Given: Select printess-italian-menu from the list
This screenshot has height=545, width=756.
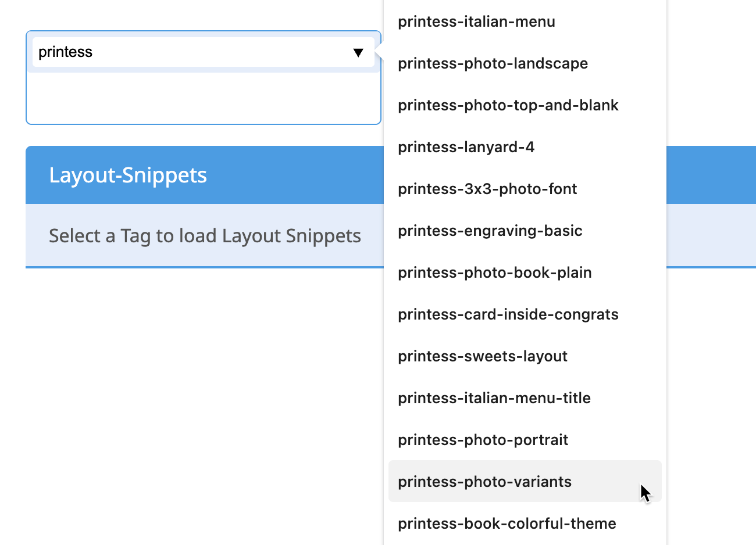Looking at the screenshot, I should coord(476,21).
